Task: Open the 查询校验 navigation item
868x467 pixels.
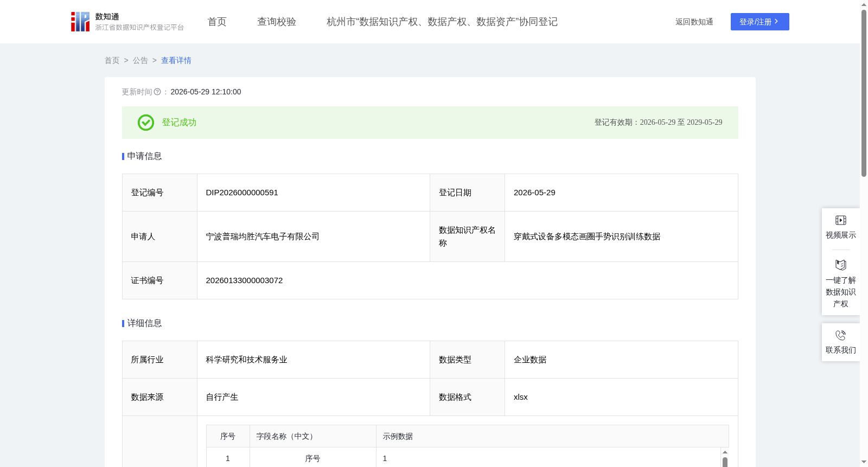Action: pyautogui.click(x=277, y=22)
